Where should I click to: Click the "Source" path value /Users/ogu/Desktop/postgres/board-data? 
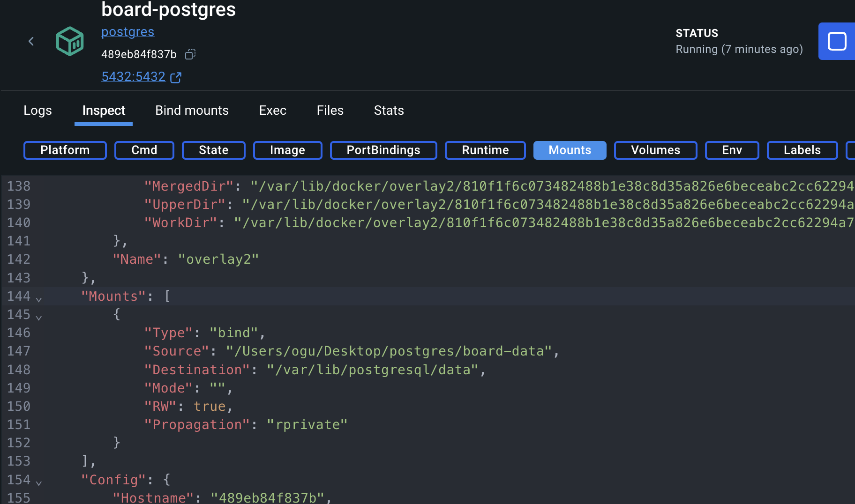(389, 351)
